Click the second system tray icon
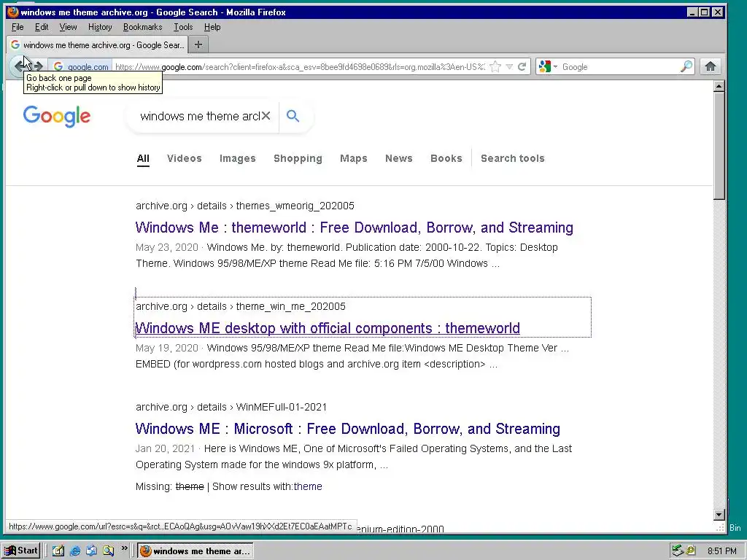The width and height of the screenshot is (747, 560). 690,551
